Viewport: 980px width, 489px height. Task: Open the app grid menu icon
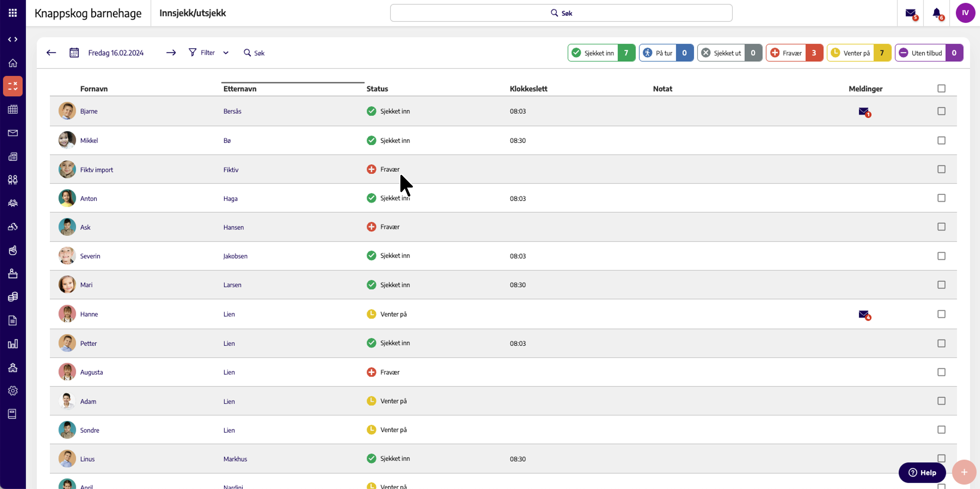[x=13, y=13]
